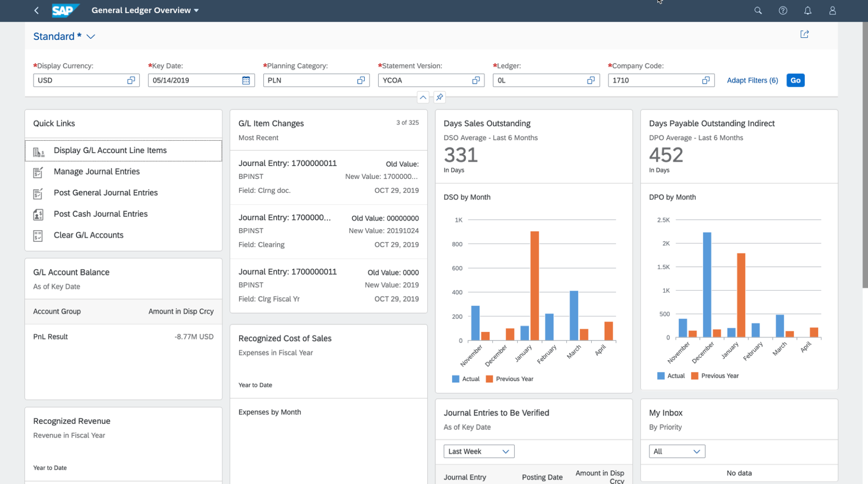This screenshot has height=484, width=868.
Task: Open the All priority dropdown in My Inbox
Action: pyautogui.click(x=676, y=451)
